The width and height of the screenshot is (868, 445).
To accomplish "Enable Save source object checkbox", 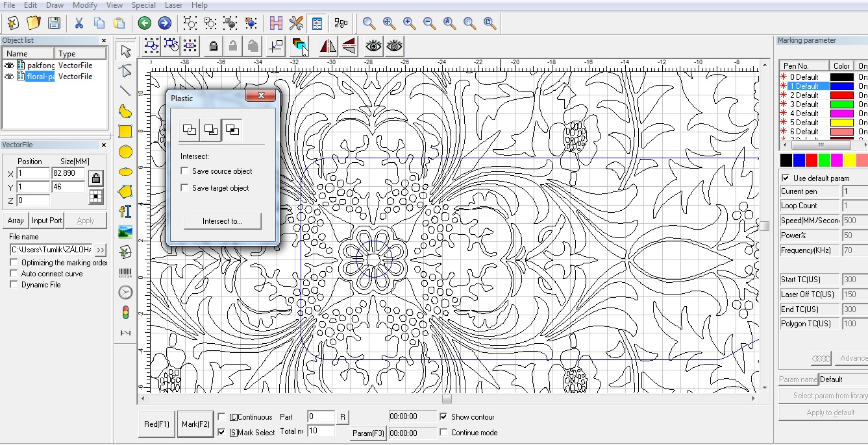I will [185, 171].
